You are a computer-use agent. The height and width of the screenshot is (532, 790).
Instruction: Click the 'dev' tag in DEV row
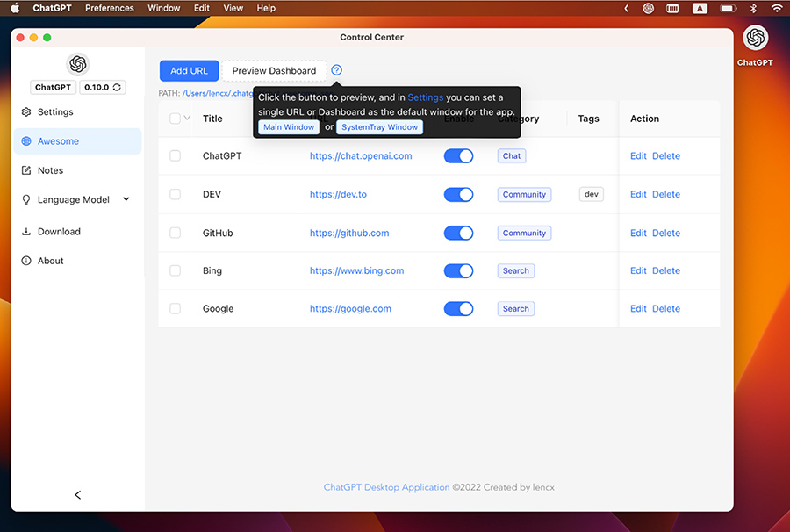pos(592,194)
